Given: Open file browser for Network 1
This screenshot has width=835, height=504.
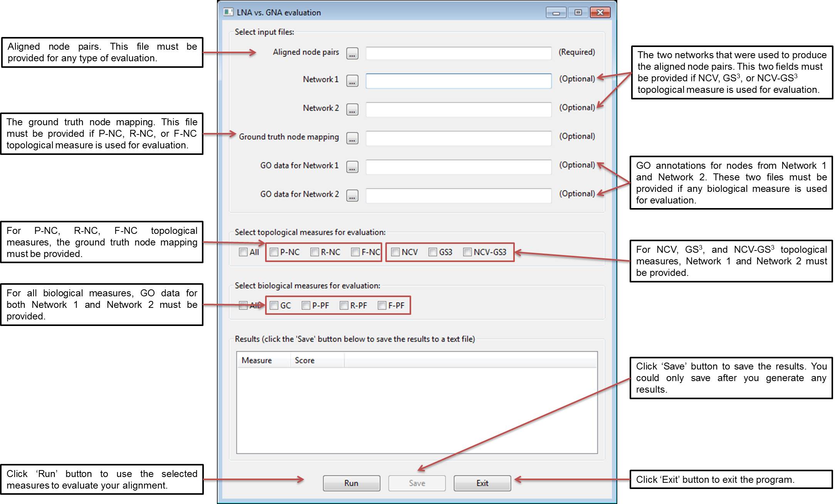Looking at the screenshot, I should pyautogui.click(x=352, y=81).
